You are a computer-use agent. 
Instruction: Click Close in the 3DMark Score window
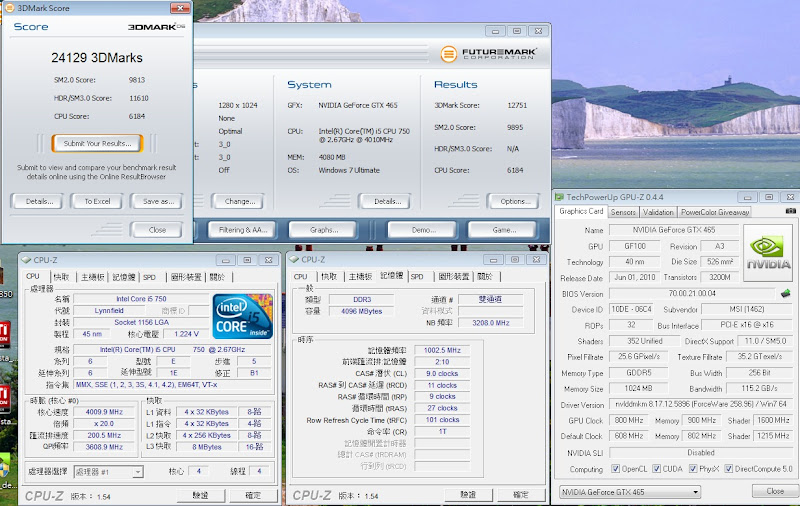[x=157, y=230]
